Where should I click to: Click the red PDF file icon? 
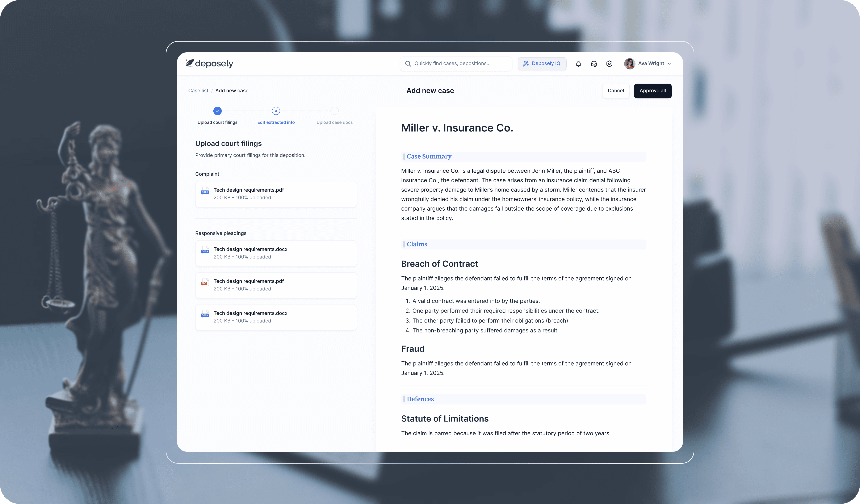(204, 282)
